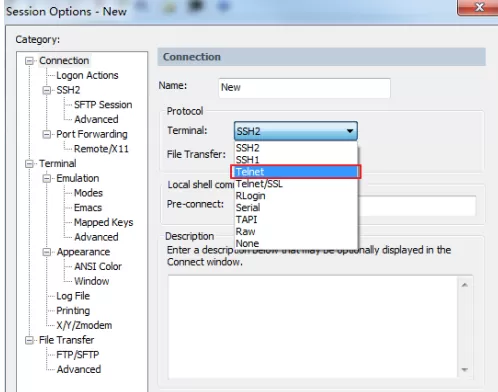The height and width of the screenshot is (392, 498).
Task: Open Modes category
Action: click(88, 193)
